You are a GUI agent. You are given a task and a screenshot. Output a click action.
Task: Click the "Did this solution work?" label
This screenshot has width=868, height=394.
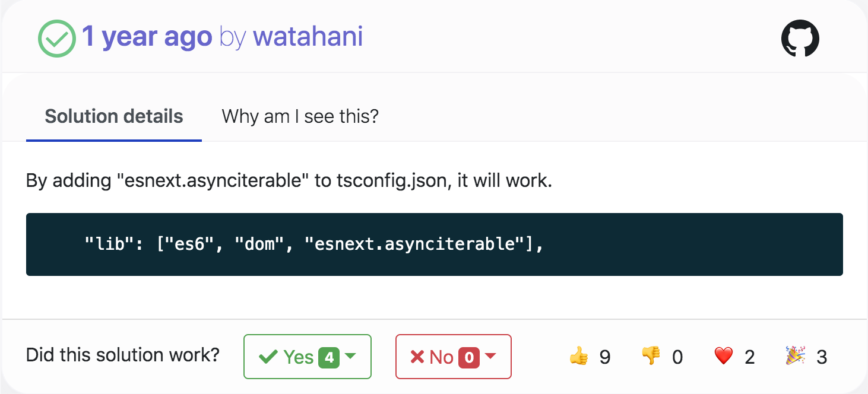[123, 355]
